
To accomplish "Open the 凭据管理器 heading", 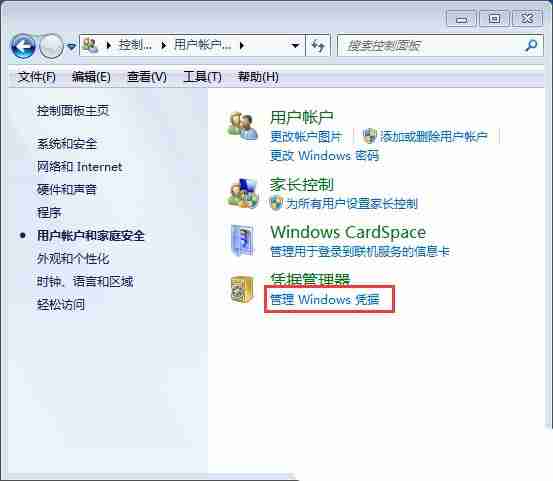I will pyautogui.click(x=310, y=279).
